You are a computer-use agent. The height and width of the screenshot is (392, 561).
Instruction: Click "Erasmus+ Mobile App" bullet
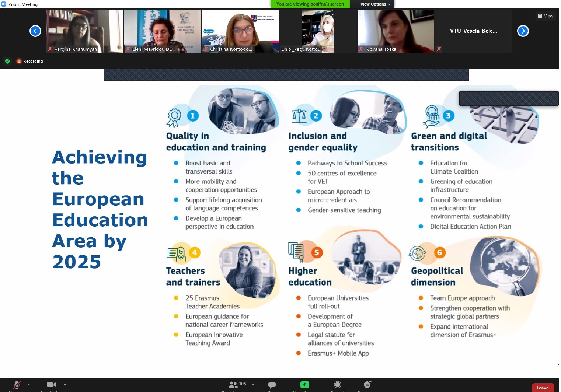pos(338,353)
